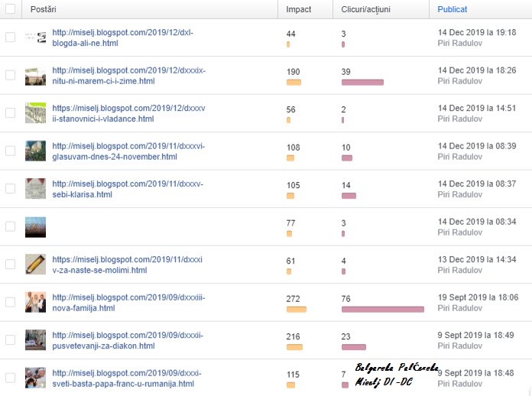Image resolution: width=532 pixels, height=396 pixels.
Task: Check the box for dxl-blogda-ali-ne post
Action: point(11,37)
